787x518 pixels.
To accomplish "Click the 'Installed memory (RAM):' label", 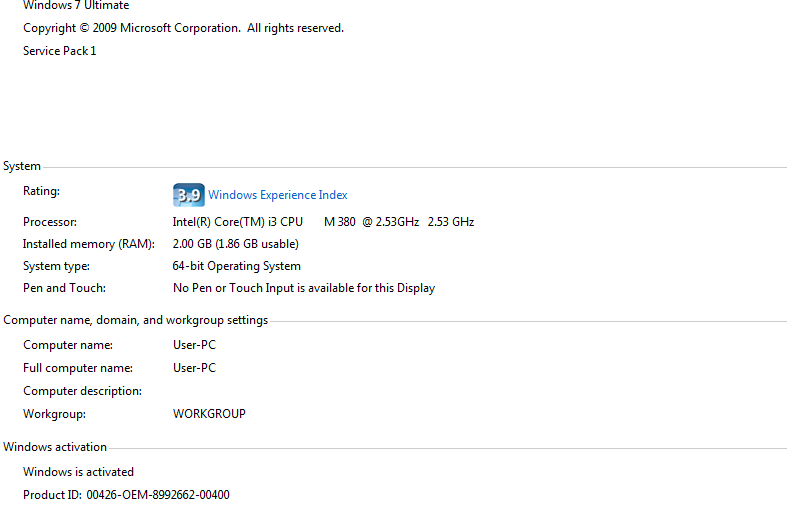I will pos(89,244).
